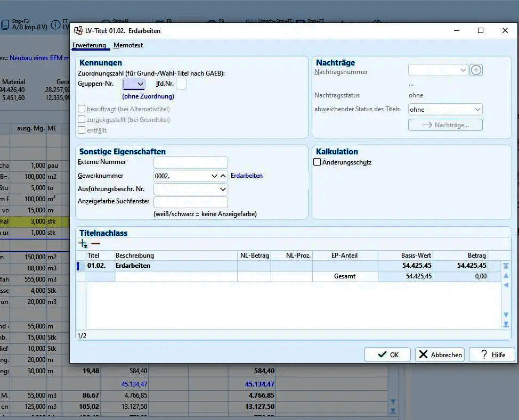This screenshot has width=519, height=420.
Task: Move up one row in Titelnachlass table
Action: tap(506, 276)
